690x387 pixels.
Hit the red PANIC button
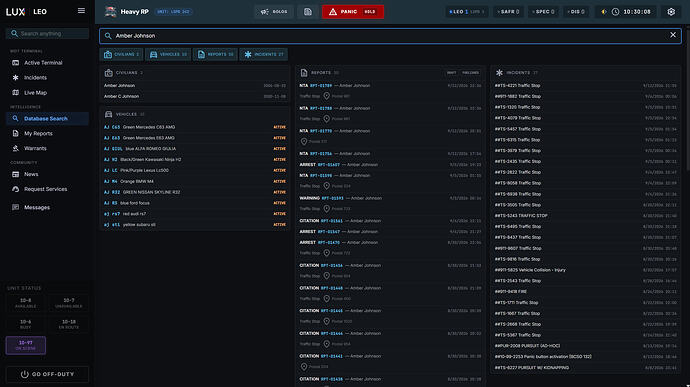[352, 12]
